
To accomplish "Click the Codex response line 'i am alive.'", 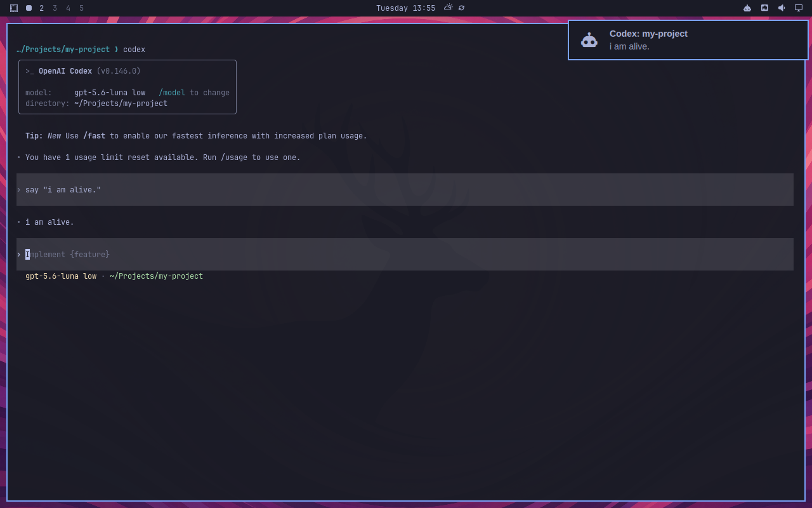I will (49, 222).
